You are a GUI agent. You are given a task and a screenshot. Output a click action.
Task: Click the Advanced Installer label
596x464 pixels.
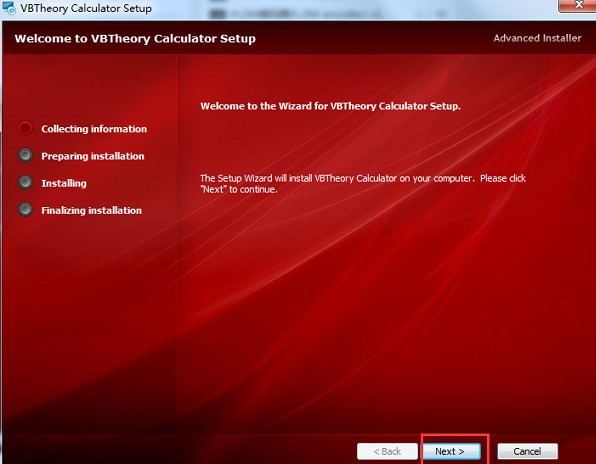pyautogui.click(x=537, y=38)
